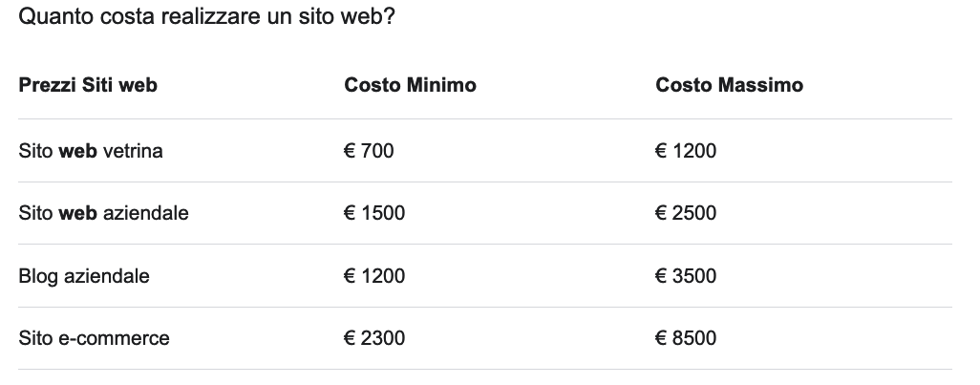Click the 'Costo Massimo' column header
Image resolution: width=980 pixels, height=385 pixels.
click(729, 85)
